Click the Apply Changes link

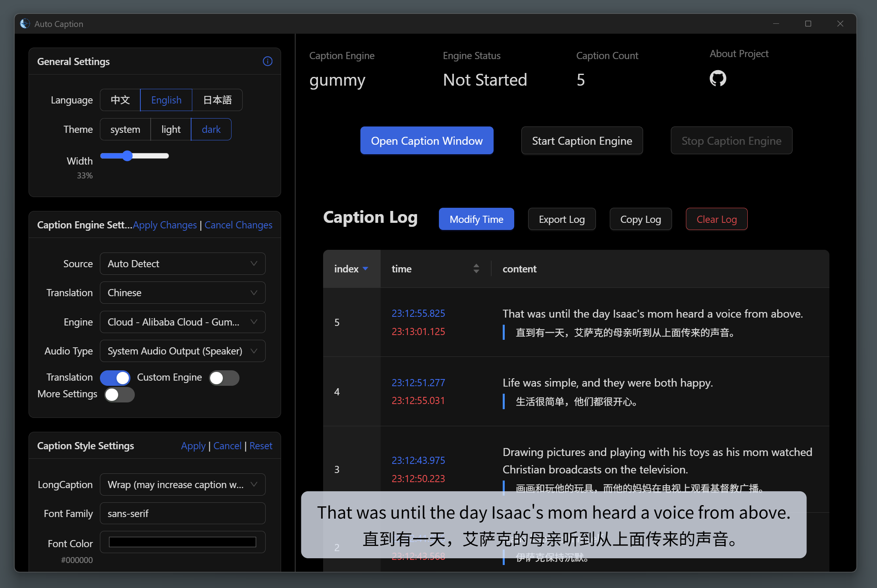[165, 225]
